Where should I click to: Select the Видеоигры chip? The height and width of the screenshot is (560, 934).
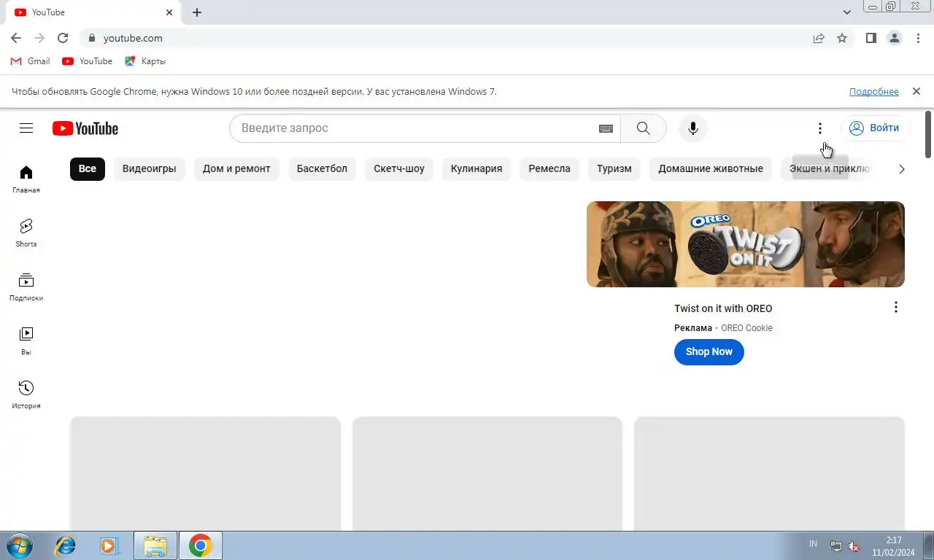click(x=150, y=168)
